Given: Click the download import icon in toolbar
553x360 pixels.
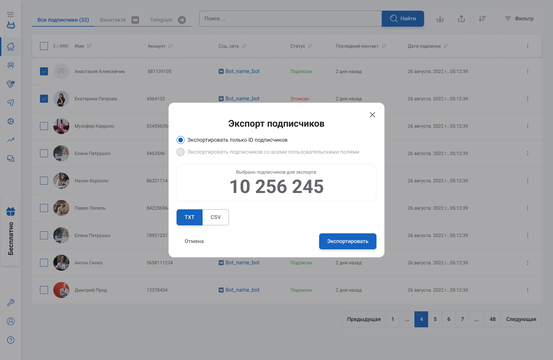Looking at the screenshot, I should point(440,19).
